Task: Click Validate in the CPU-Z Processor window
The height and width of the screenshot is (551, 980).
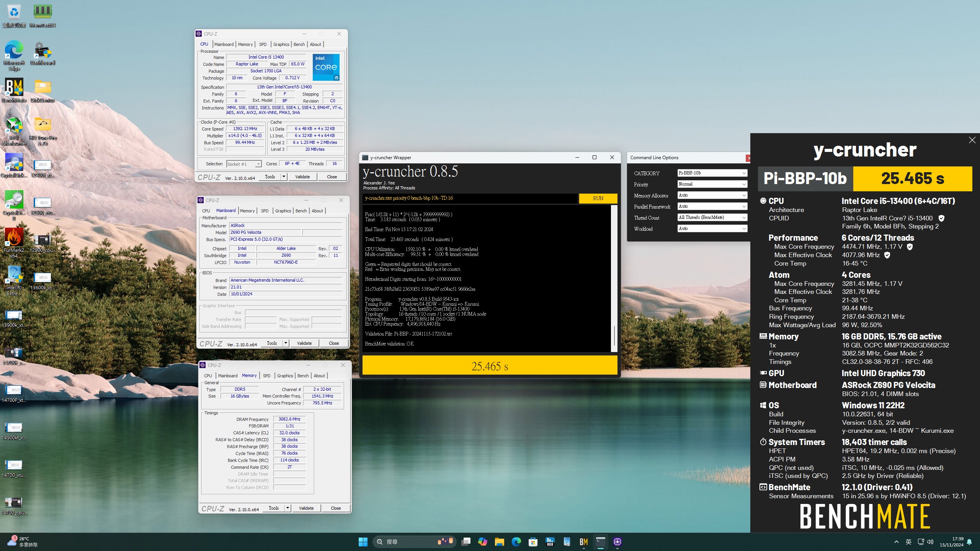Action: (x=302, y=177)
